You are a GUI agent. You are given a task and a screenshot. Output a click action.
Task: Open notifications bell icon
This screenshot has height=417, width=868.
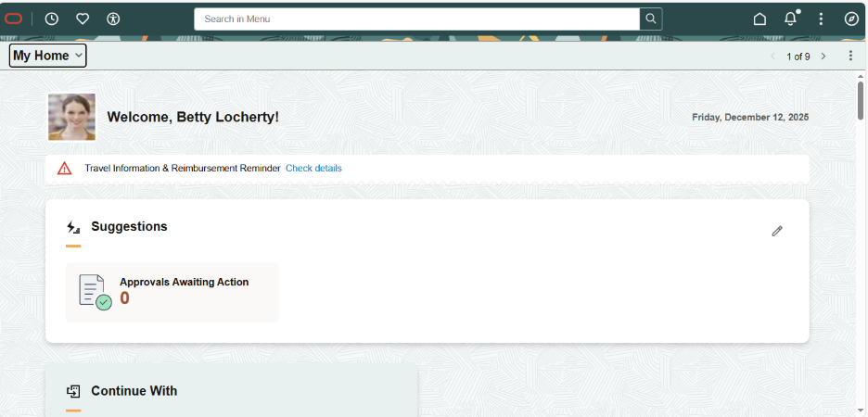(x=790, y=19)
